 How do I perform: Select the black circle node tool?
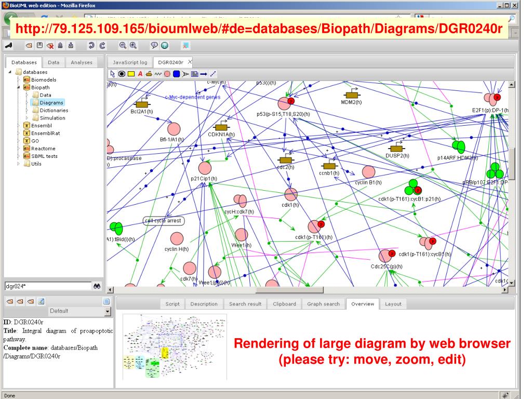pos(122,74)
